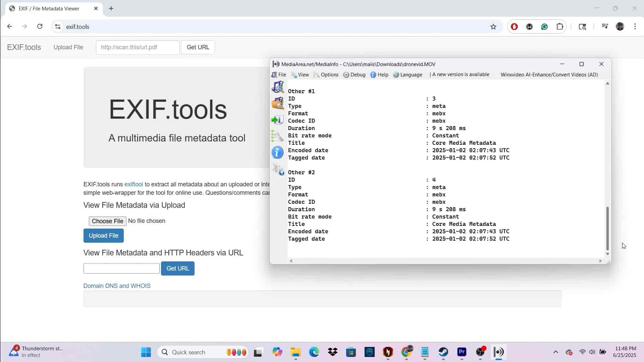Click the Chrome back button
The width and height of the screenshot is (644, 362).
(9, 26)
